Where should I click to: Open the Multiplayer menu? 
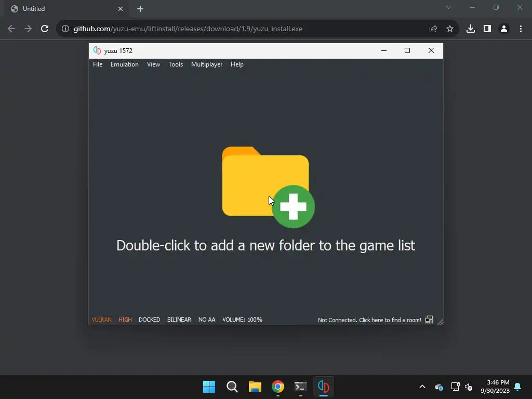pos(207,64)
